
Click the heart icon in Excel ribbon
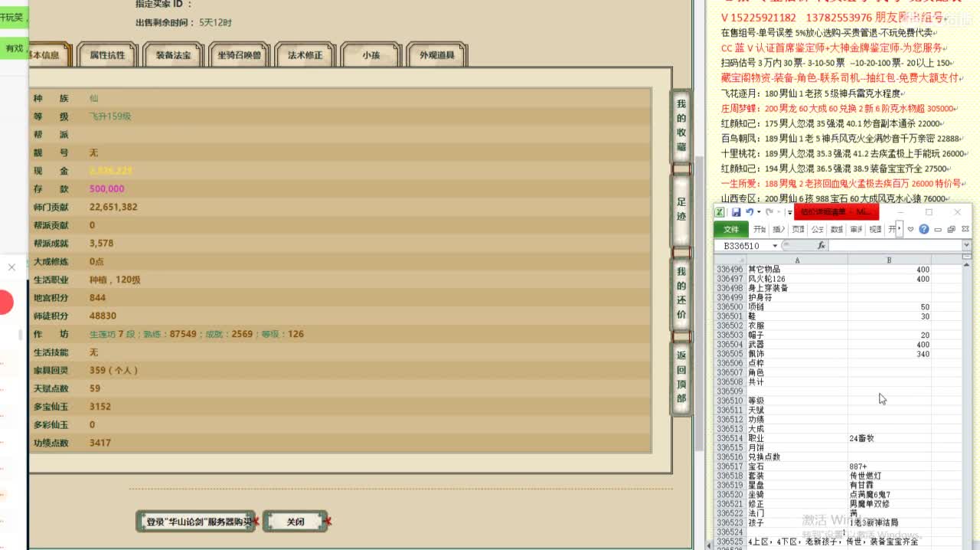coord(910,229)
